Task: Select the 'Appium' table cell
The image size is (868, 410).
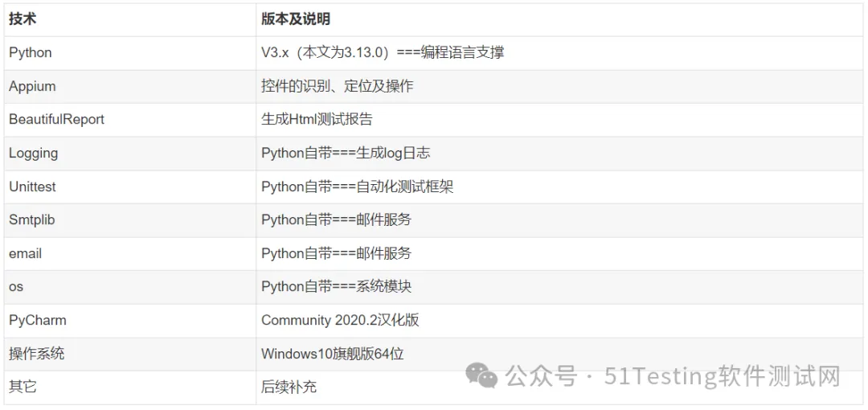Action: tap(129, 87)
